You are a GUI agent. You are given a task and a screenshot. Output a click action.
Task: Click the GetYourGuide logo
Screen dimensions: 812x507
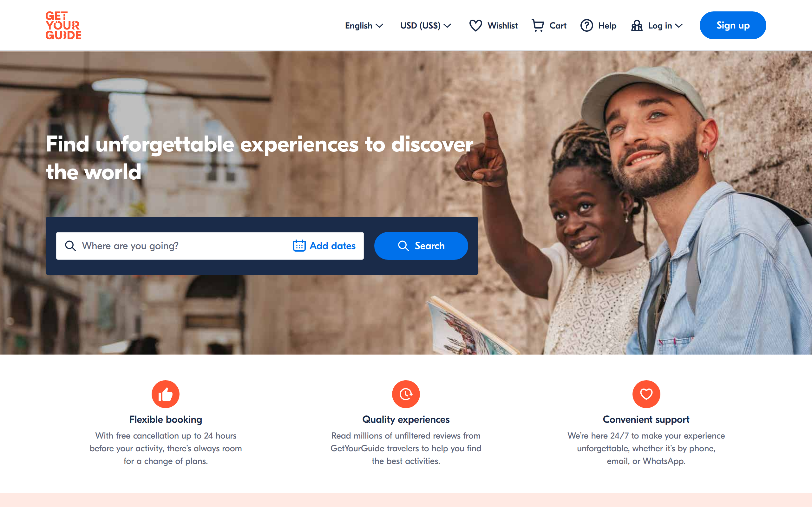[x=63, y=25]
